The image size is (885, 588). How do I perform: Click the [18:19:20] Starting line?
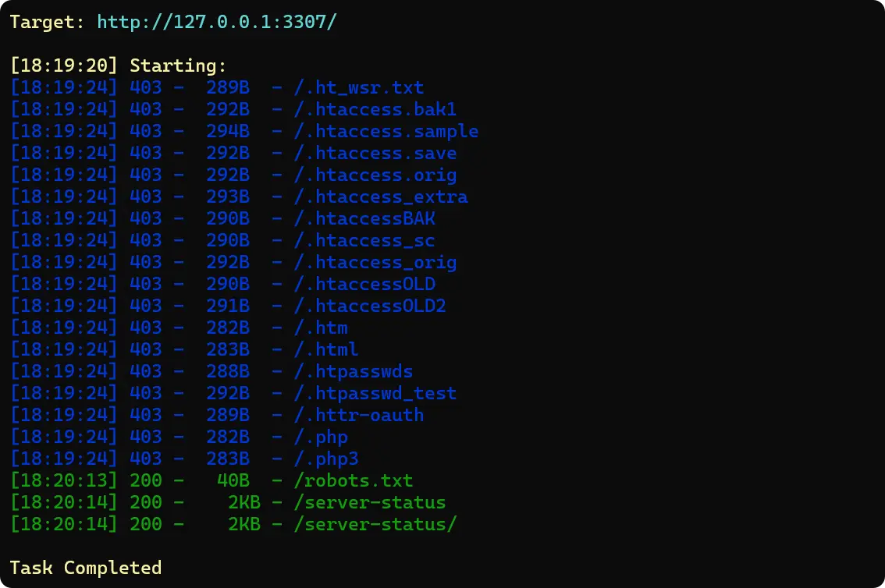[x=119, y=66]
